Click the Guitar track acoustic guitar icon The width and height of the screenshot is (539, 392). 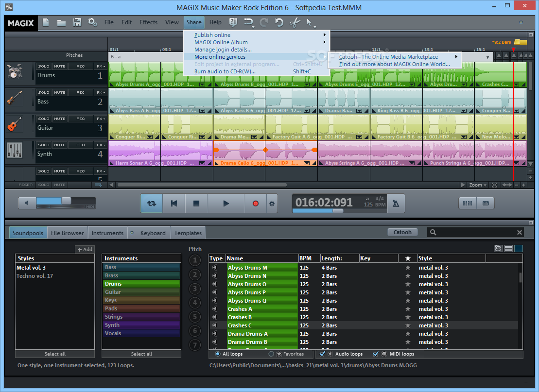(15, 124)
